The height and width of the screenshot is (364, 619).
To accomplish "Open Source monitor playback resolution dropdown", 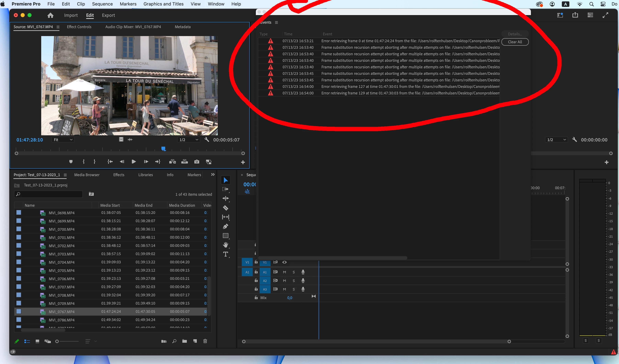I will [188, 140].
